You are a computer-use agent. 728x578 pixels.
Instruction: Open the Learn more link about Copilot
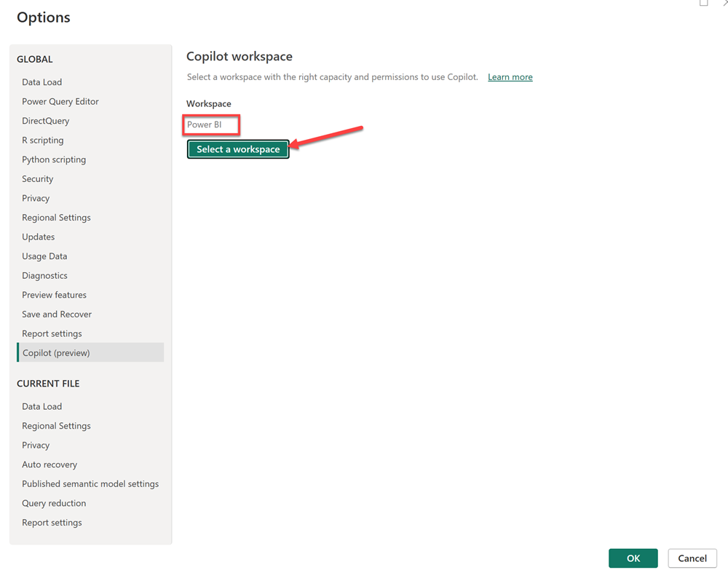click(x=510, y=76)
